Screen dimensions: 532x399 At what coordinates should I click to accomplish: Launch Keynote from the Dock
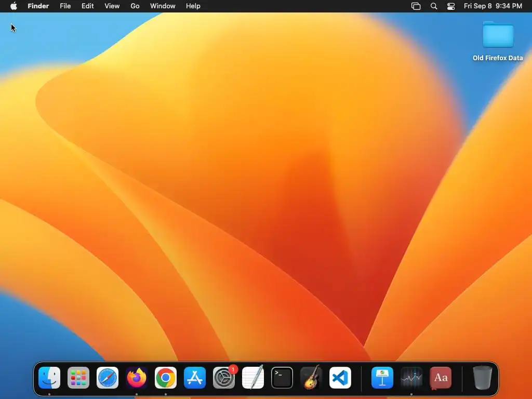click(x=382, y=378)
